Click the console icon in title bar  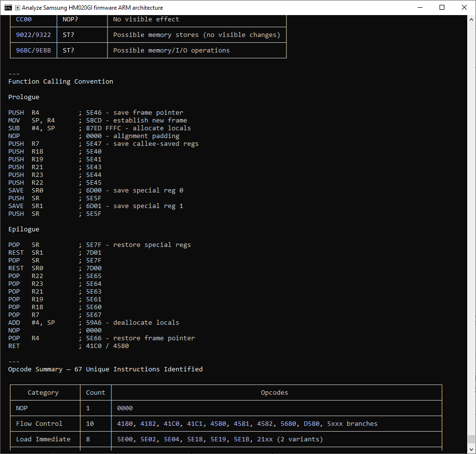[8, 8]
